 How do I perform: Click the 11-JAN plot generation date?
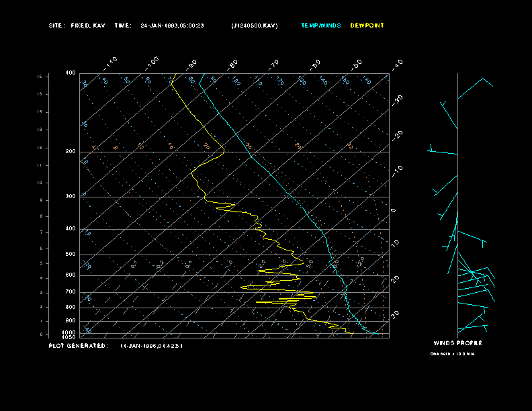(151, 346)
